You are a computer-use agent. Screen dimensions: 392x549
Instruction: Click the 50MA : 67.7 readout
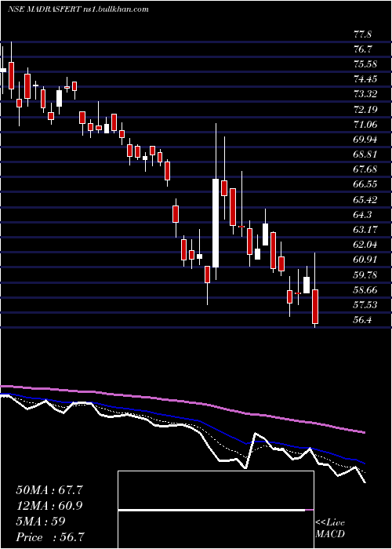[x=49, y=490]
